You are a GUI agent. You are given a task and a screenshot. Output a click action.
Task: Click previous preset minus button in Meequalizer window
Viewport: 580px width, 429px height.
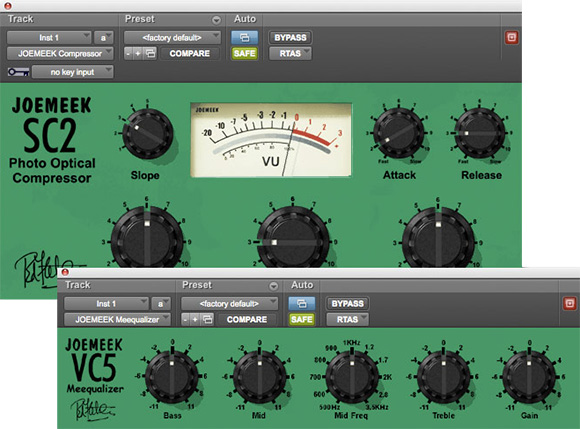[x=185, y=320]
